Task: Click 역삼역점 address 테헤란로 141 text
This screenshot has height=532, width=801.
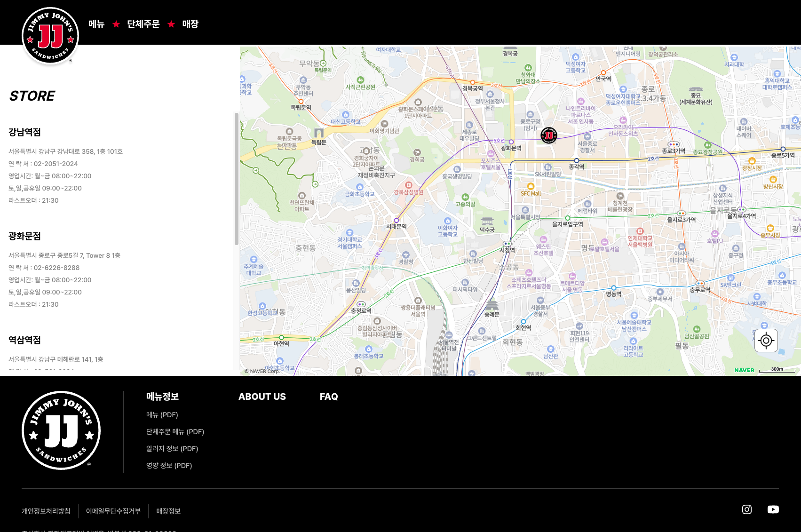Action: click(56, 359)
